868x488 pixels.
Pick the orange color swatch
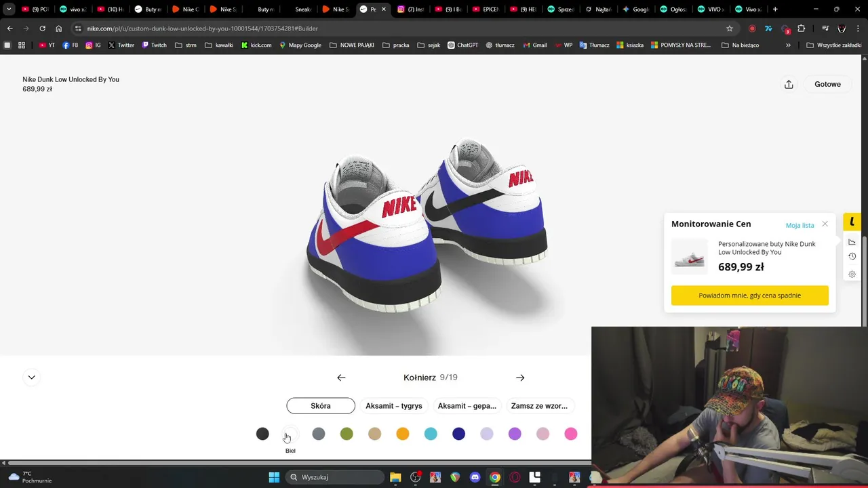click(x=403, y=434)
